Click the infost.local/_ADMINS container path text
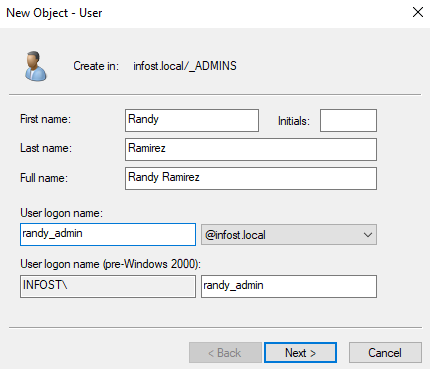Screen dimensions: 430x369 (x=185, y=66)
